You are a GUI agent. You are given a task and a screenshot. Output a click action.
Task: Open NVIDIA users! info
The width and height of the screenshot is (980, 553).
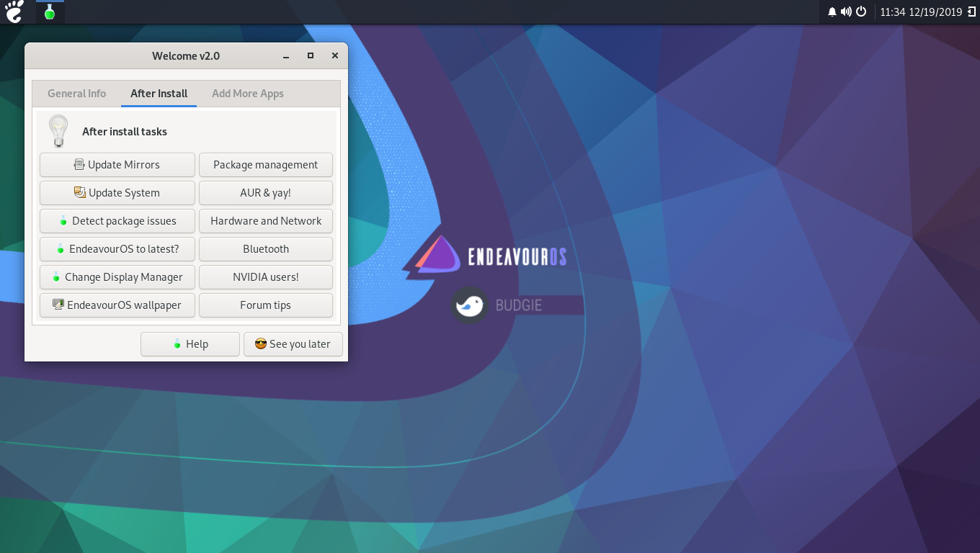click(265, 277)
